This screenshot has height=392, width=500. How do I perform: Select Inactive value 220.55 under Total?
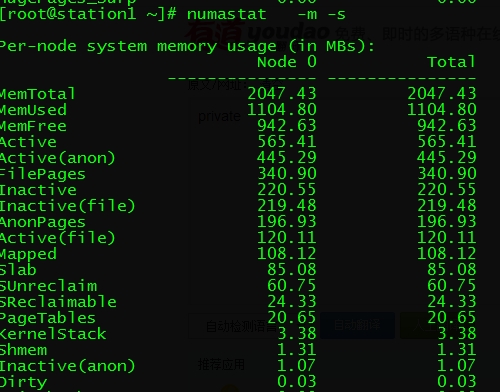coord(447,190)
